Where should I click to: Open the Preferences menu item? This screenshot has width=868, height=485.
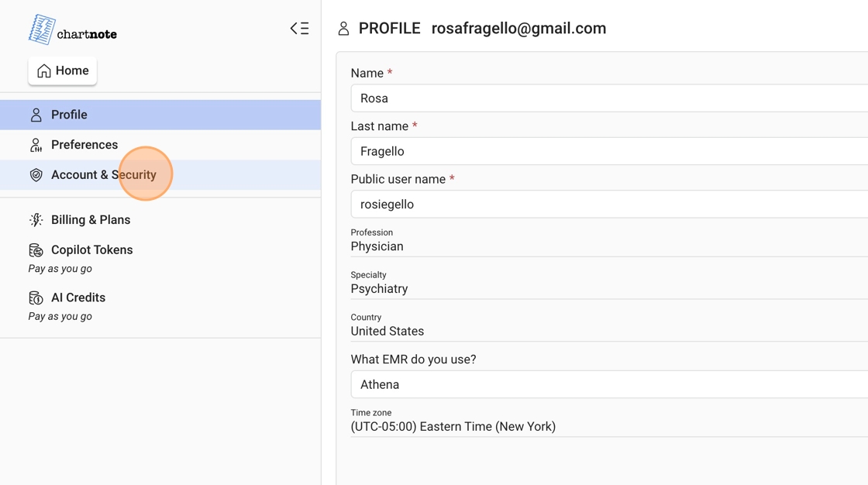pyautogui.click(x=84, y=145)
